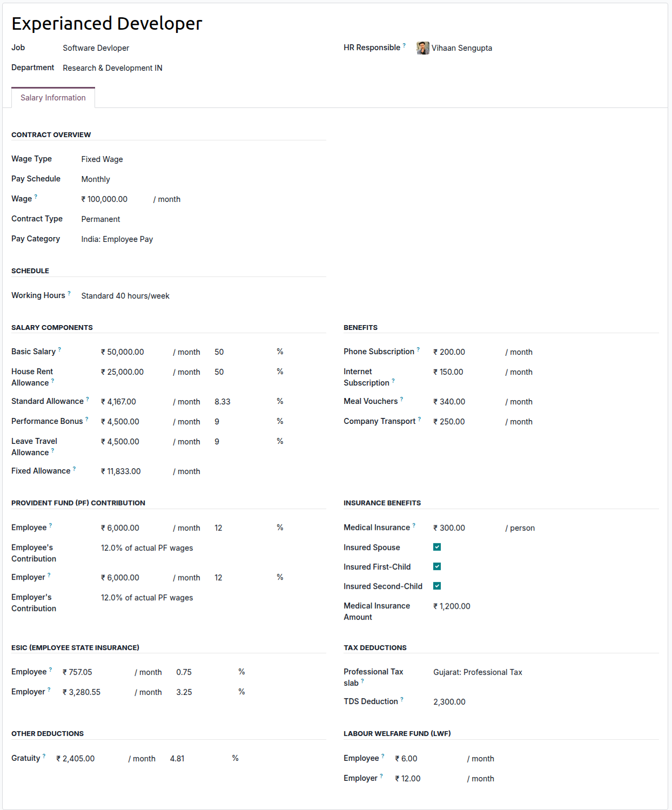Open the Pay Schedule dropdown
The height and width of the screenshot is (810, 672).
point(96,179)
